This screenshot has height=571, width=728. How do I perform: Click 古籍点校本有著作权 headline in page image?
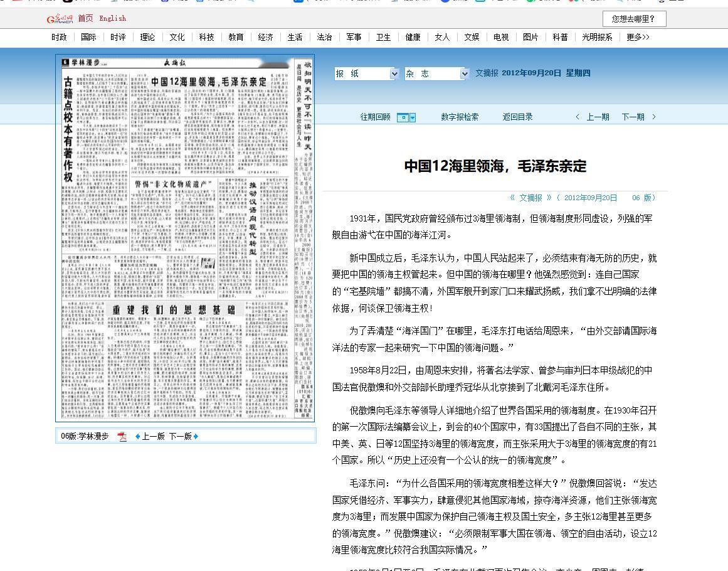[x=68, y=130]
